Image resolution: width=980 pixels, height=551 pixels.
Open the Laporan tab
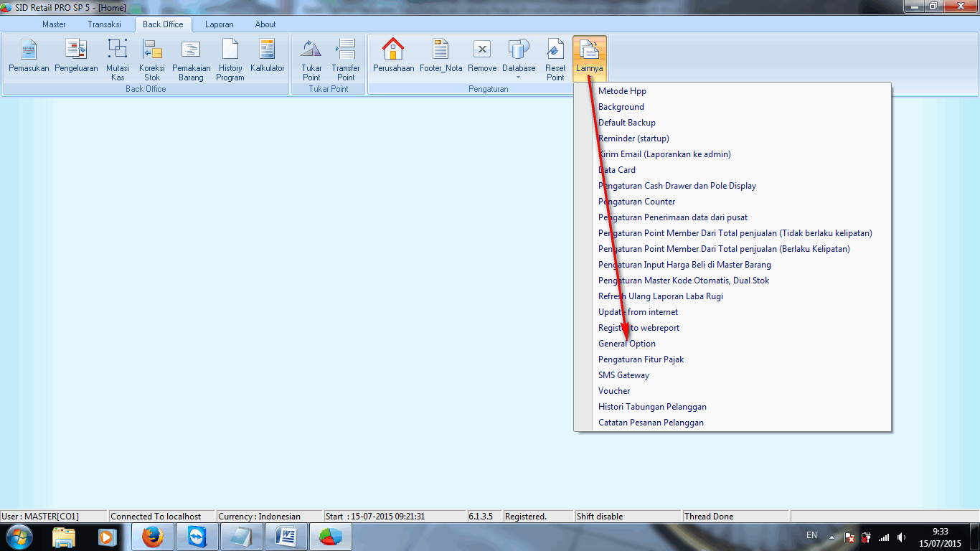click(x=220, y=24)
